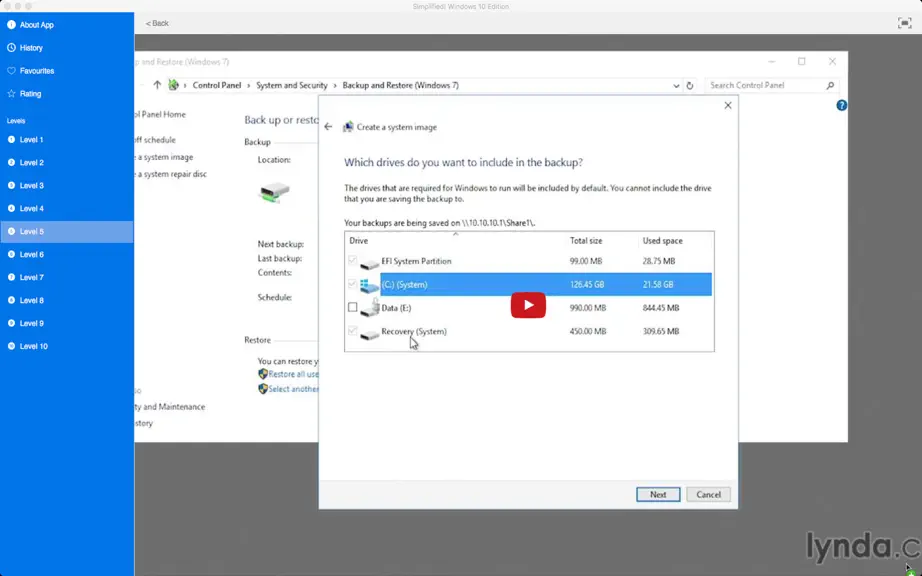The width and height of the screenshot is (922, 576).
Task: Click the 126.45 GB total size cell
Action: click(588, 284)
